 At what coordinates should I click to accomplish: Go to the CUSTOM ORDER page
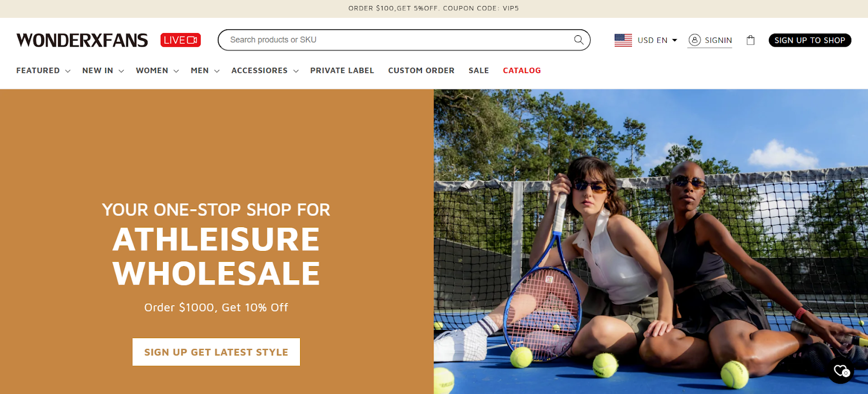[x=421, y=70]
